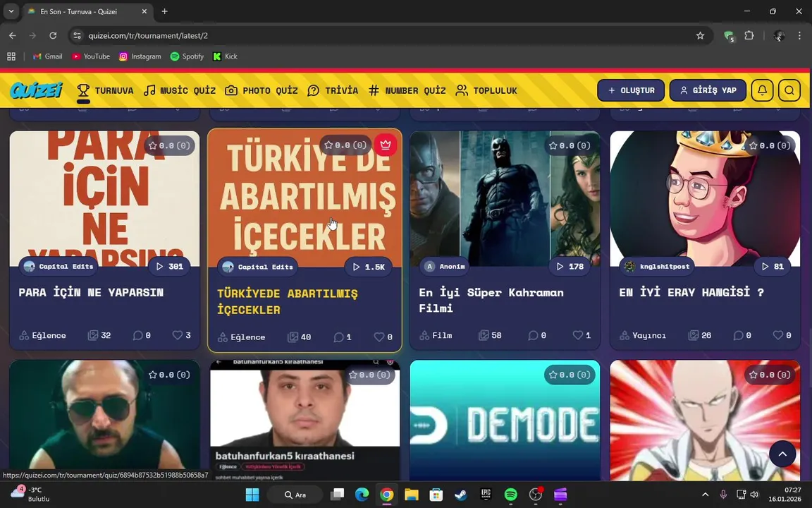Click the Giriş Yap button
The image size is (812, 508).
click(708, 90)
